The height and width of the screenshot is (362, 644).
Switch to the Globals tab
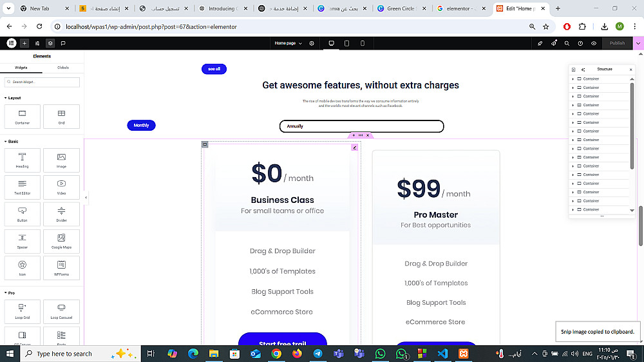tap(62, 68)
